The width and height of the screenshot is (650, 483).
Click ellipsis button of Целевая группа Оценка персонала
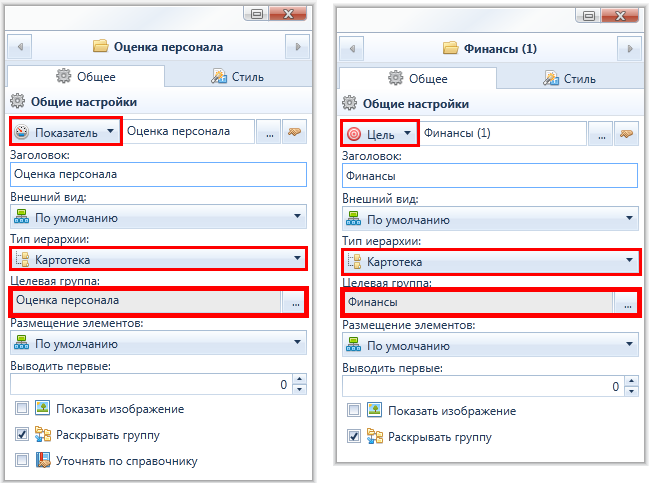[x=295, y=302]
